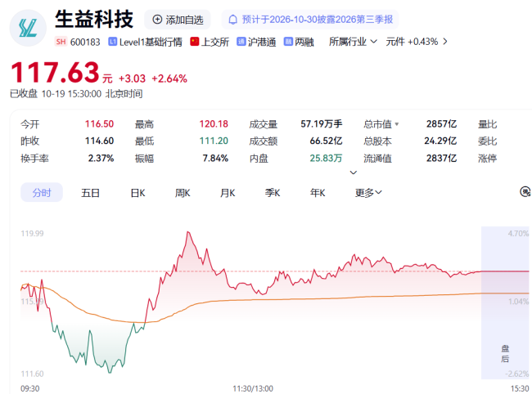532x394 pixels.
Task: Click the 15:30 time axis label
Action: pos(520,388)
